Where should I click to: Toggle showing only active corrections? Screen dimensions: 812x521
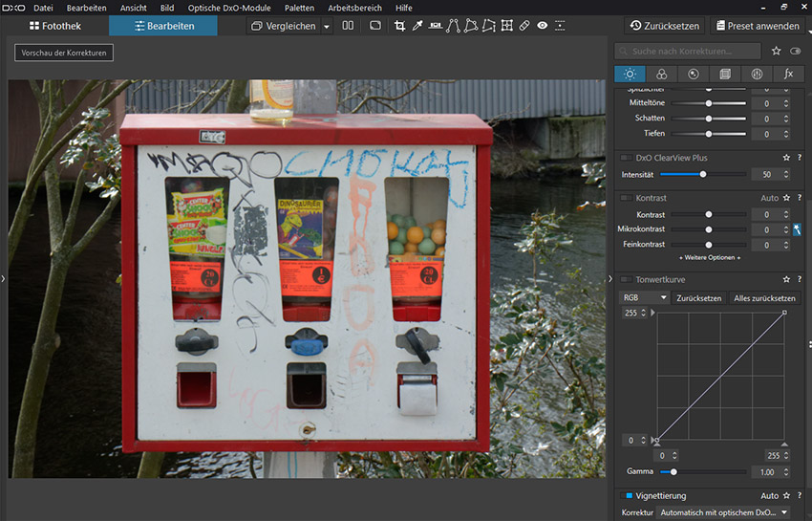[x=795, y=51]
